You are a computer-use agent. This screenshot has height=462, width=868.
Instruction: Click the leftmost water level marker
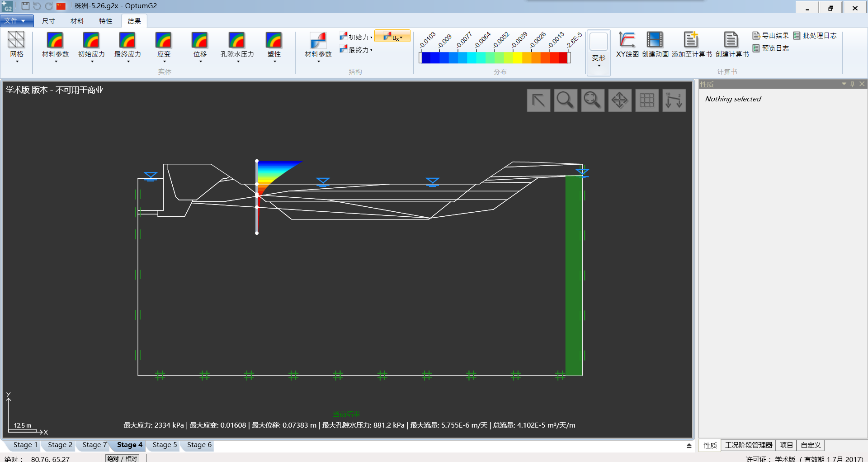click(151, 176)
